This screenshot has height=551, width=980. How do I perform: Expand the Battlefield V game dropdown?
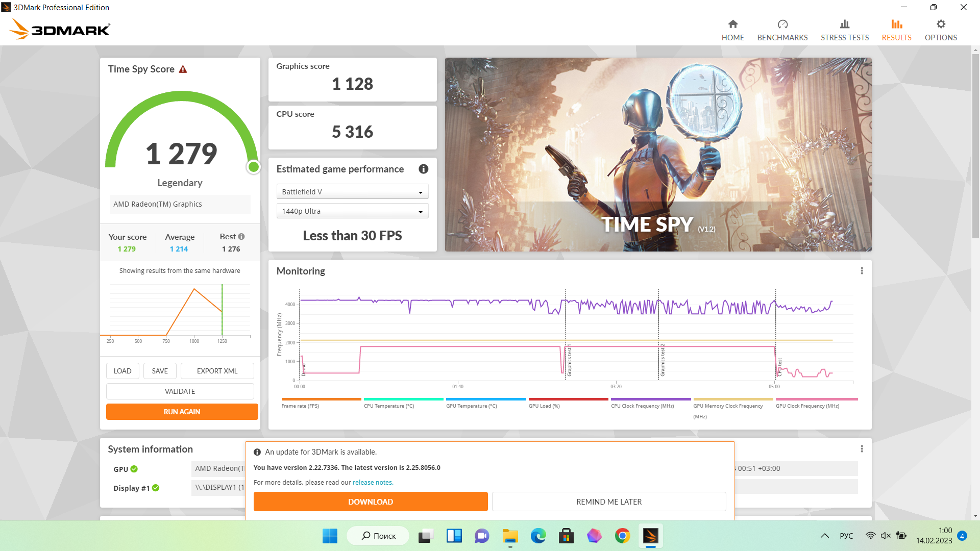[x=352, y=192]
